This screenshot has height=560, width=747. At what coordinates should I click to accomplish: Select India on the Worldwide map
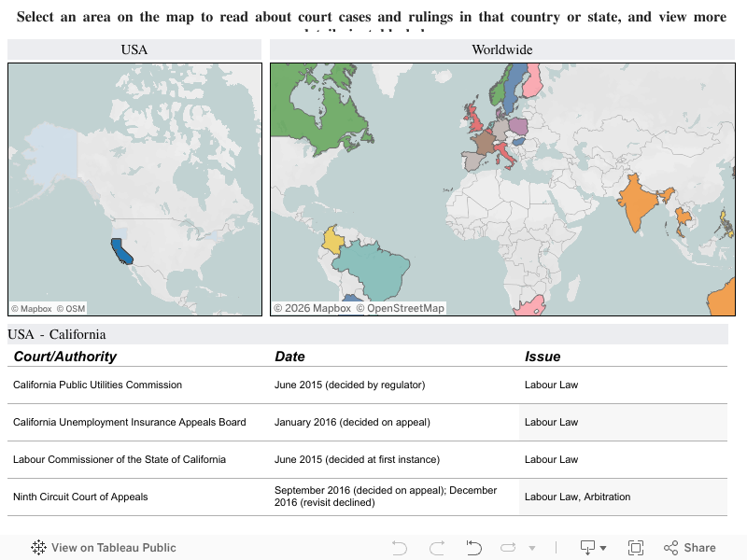638,203
